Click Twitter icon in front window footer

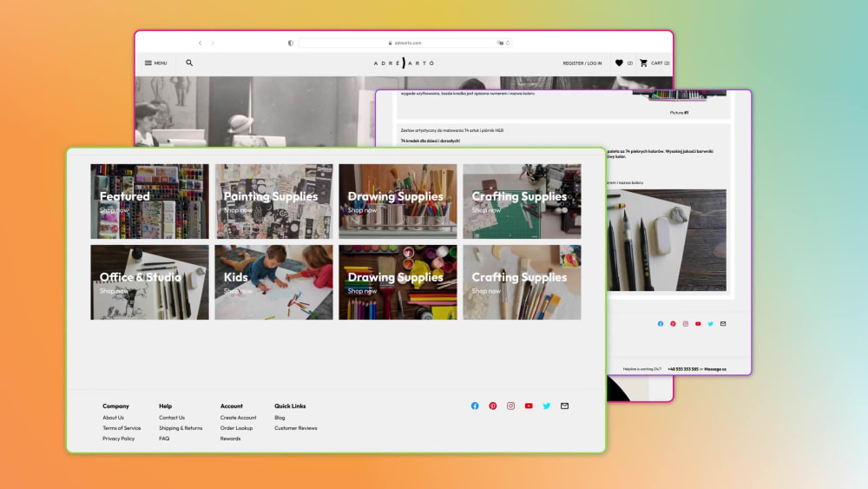[x=546, y=406]
